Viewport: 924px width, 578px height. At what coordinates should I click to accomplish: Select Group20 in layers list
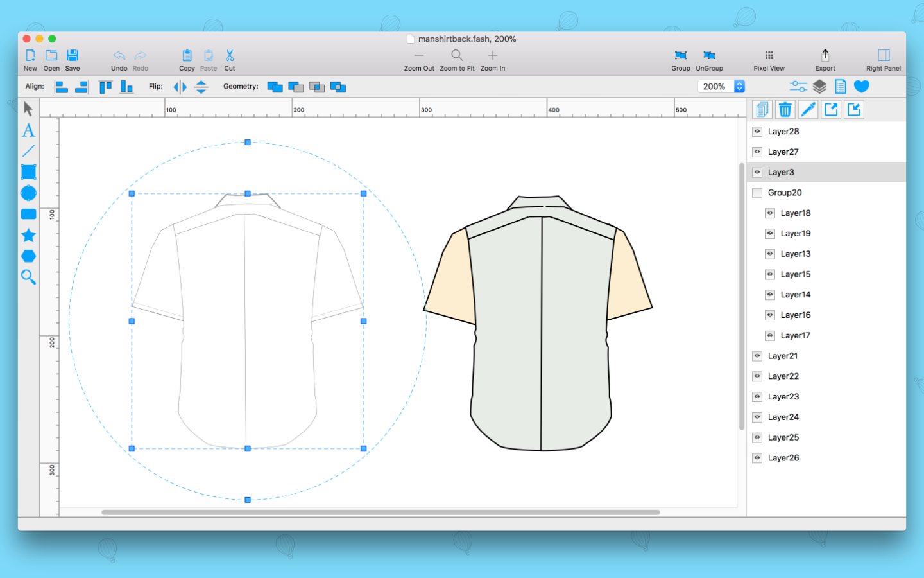[785, 193]
